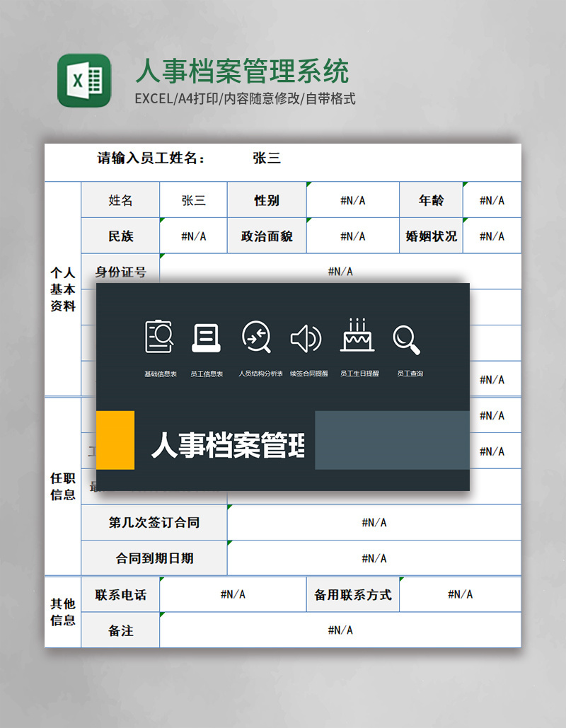
Task: Select the 身份证号 #N/A value cell
Action: [340, 271]
